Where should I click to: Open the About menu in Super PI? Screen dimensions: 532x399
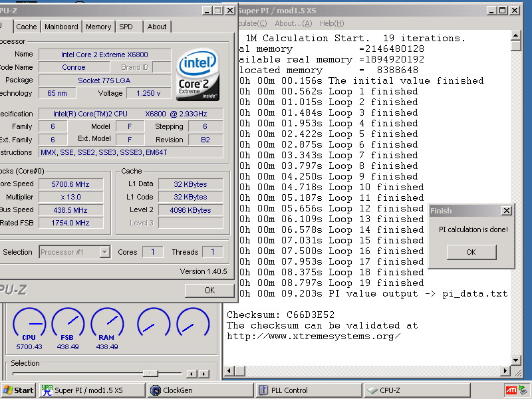pyautogui.click(x=293, y=23)
